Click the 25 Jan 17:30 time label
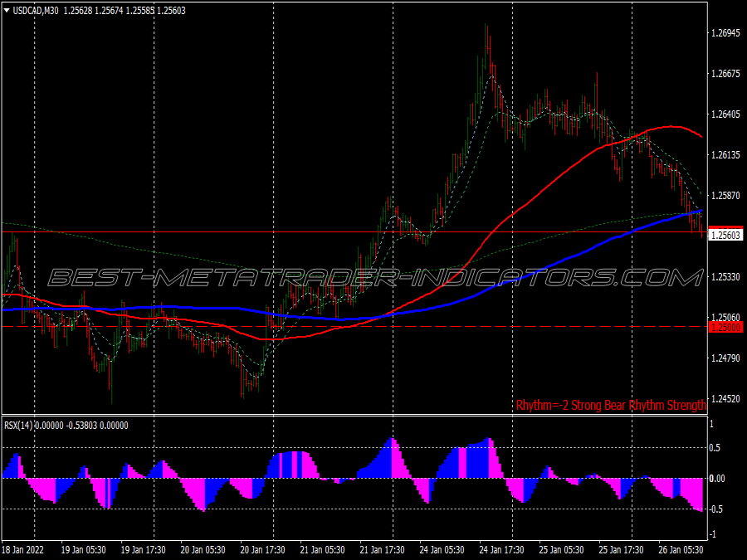This screenshot has width=747, height=560. [621, 550]
